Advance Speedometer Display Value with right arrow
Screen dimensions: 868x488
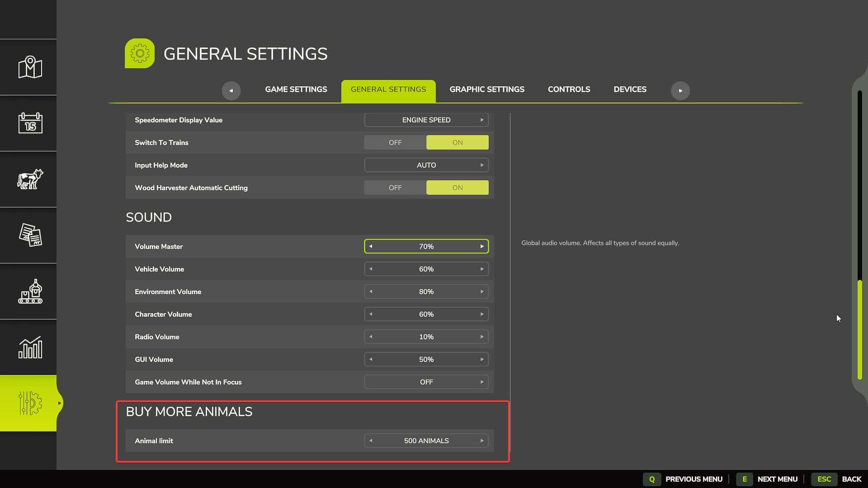click(x=481, y=120)
